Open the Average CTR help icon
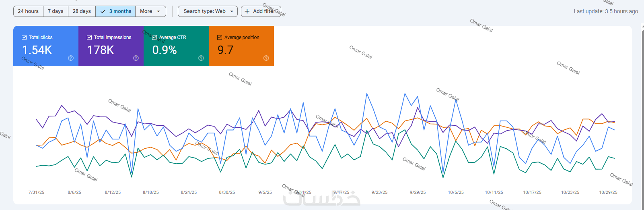This screenshot has height=210, width=644. click(201, 58)
